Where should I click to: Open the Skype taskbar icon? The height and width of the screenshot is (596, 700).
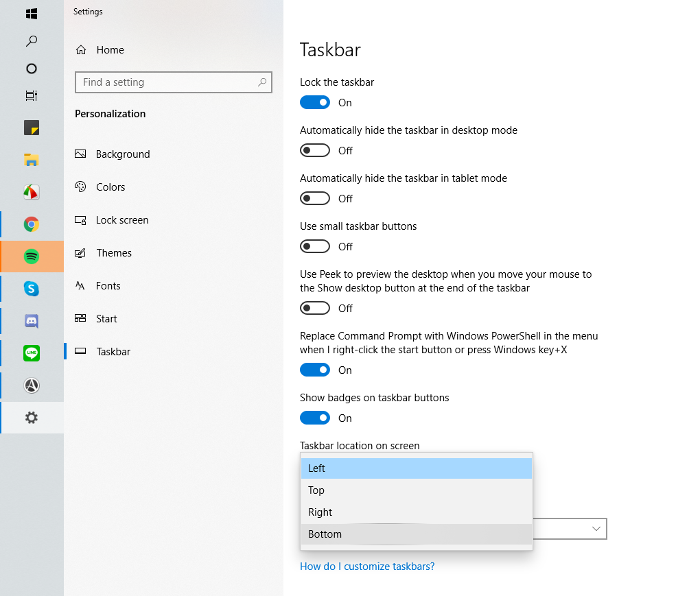coord(32,289)
